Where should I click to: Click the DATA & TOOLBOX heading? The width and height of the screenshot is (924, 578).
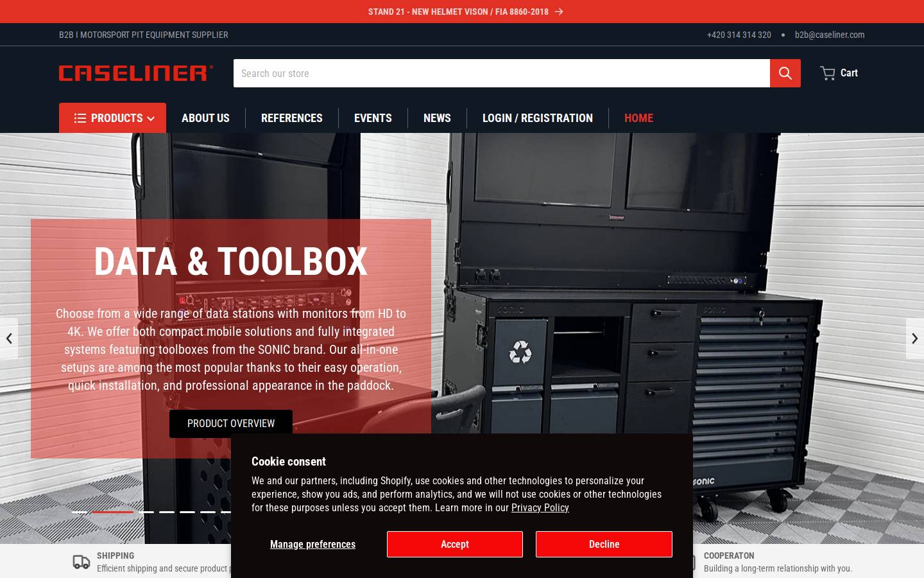coord(231,261)
